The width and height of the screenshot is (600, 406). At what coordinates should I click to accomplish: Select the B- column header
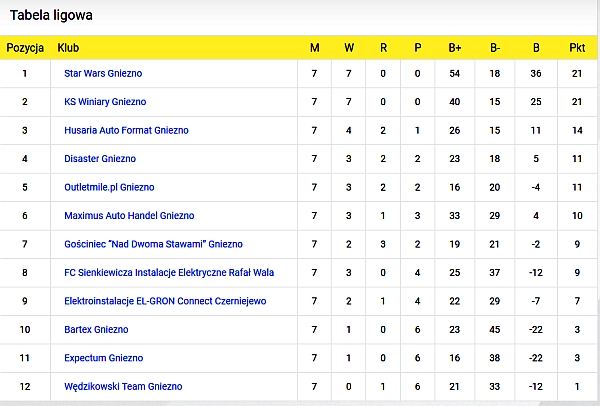pos(495,48)
